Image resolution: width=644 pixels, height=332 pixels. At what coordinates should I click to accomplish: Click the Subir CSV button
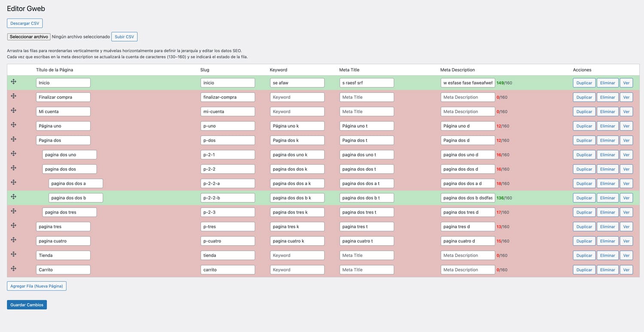pyautogui.click(x=125, y=37)
